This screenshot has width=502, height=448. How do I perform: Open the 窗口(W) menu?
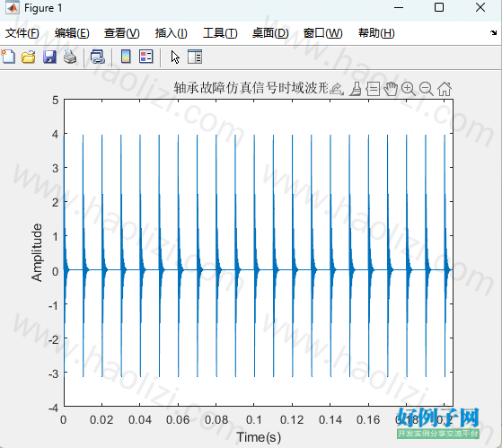click(322, 33)
